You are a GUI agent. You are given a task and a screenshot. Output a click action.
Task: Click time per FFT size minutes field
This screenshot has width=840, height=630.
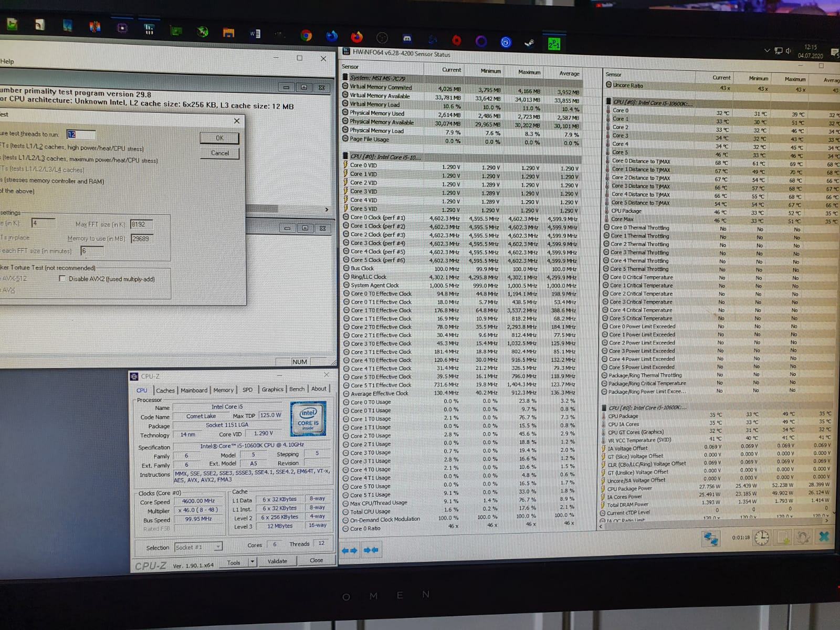(91, 251)
